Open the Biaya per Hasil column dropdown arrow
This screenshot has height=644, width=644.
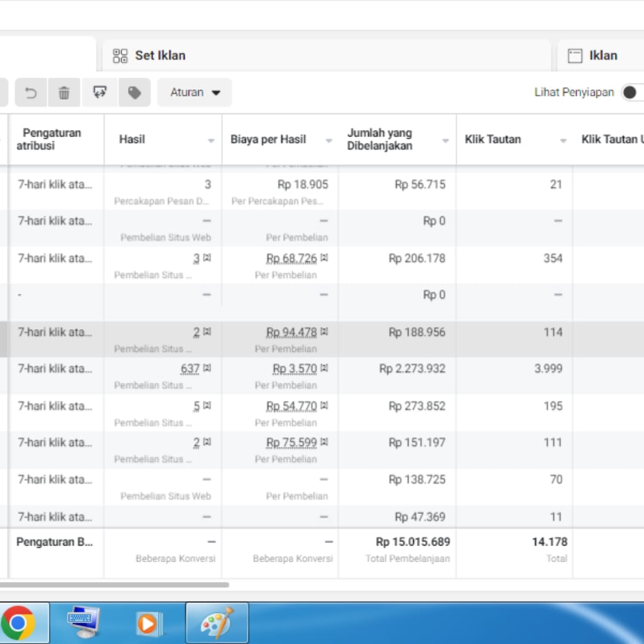click(x=329, y=141)
